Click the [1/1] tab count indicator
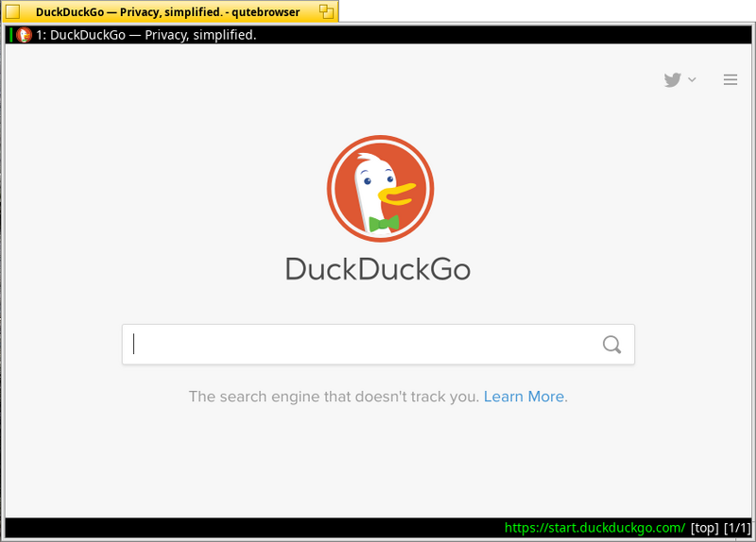Screen dimensions: 756x542 point(737,528)
